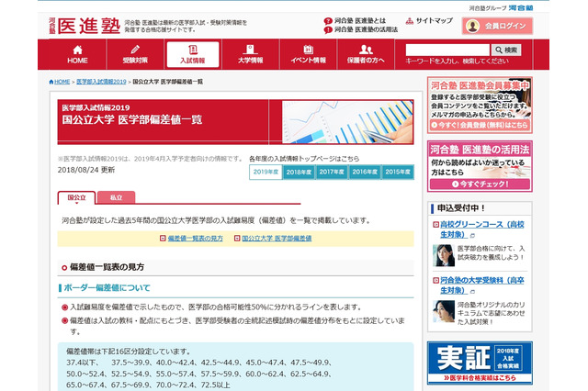Open the HOME navigation item
This screenshot has height=391, width=588.
point(77,55)
